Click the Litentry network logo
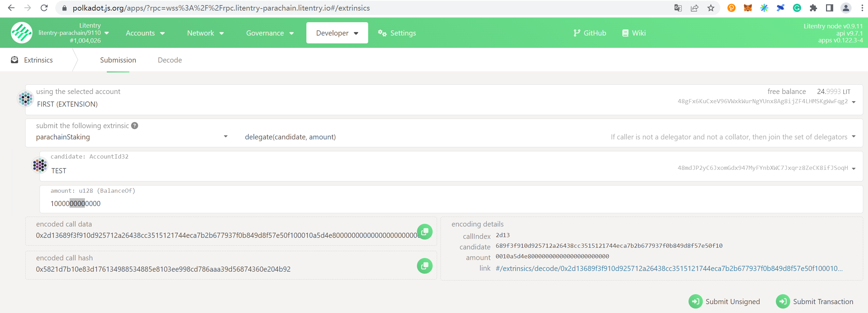The image size is (868, 313). click(x=21, y=33)
